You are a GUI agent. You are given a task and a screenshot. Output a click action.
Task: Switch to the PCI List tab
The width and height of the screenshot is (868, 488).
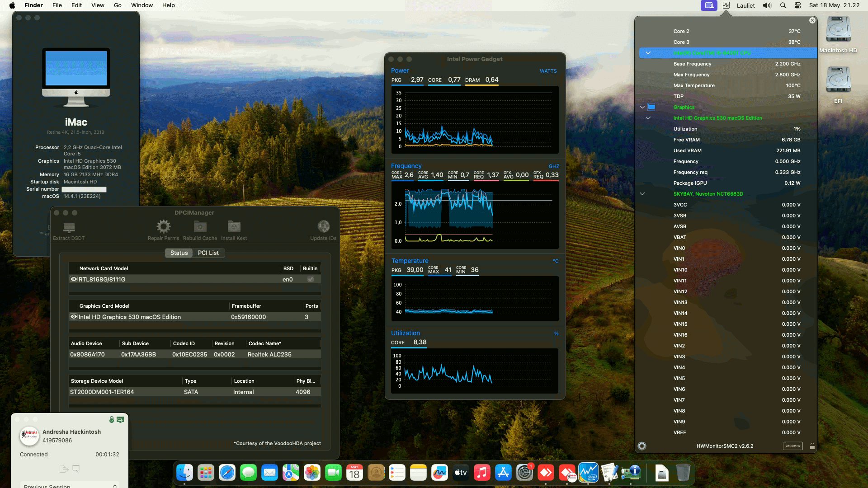pos(208,253)
